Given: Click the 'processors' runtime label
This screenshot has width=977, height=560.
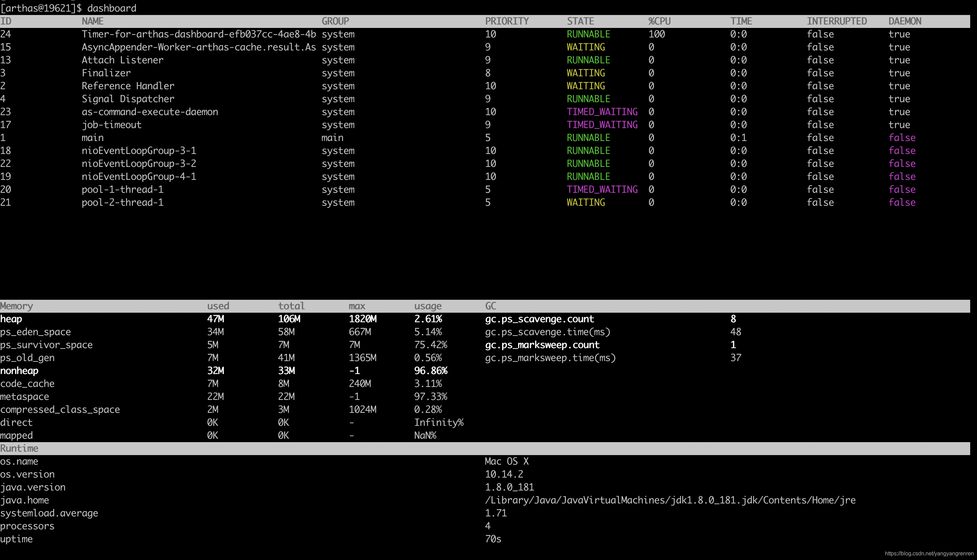Looking at the screenshot, I should [x=27, y=526].
